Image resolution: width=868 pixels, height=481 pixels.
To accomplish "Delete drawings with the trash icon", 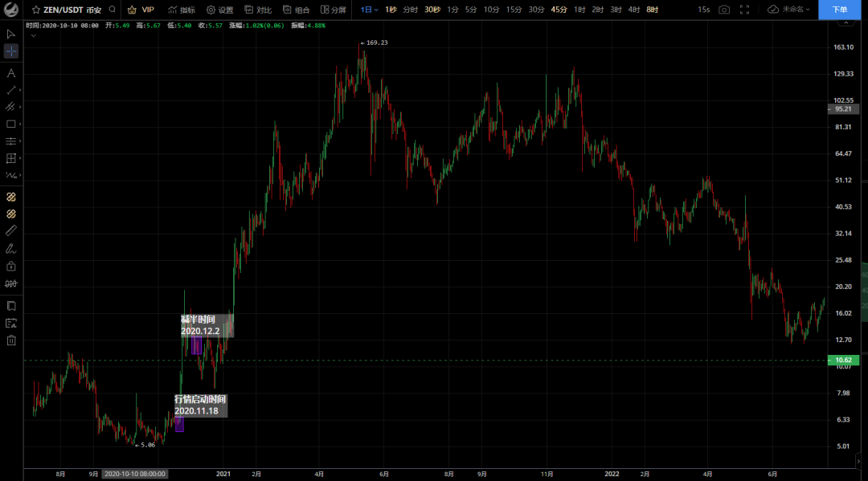I will [x=11, y=340].
